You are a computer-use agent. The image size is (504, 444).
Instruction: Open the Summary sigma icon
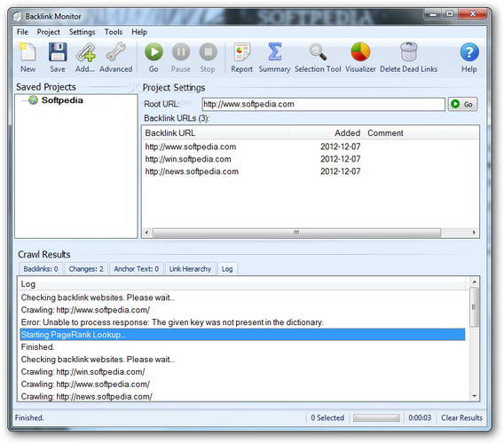coord(274,52)
